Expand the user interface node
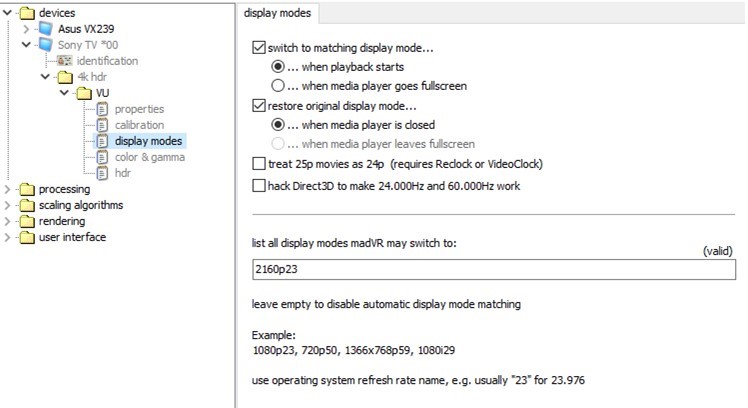Image resolution: width=748 pixels, height=408 pixels. pos(7,237)
